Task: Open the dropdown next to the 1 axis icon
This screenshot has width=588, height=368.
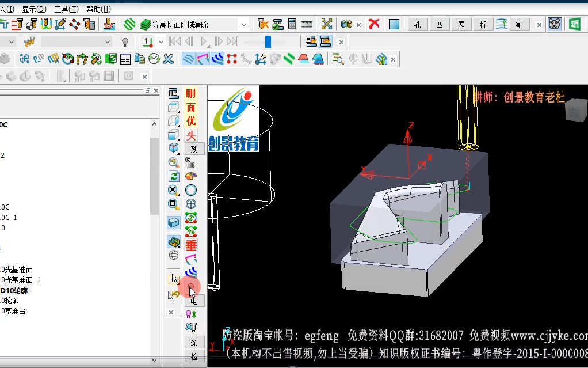Action: click(x=161, y=41)
